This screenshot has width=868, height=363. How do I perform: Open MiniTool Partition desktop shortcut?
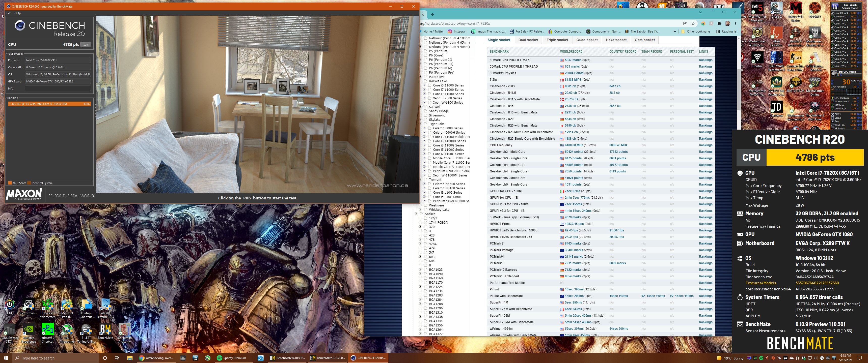pos(67,309)
